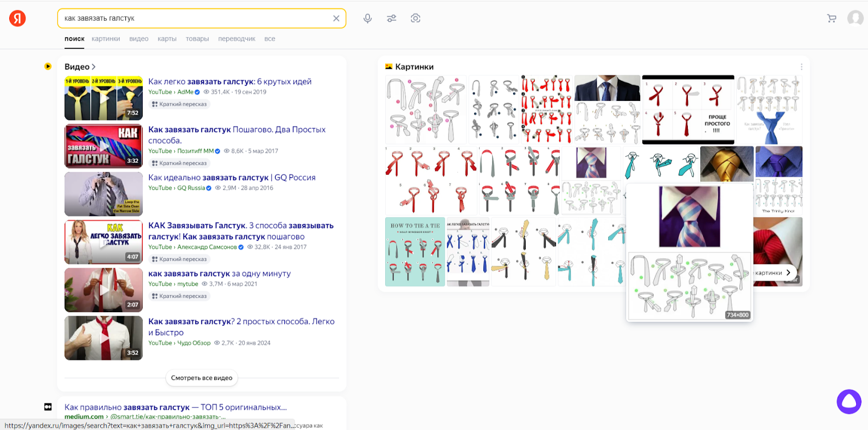
Task: Show 'Краткий пересказ' for the AdMe video
Action: pos(180,104)
